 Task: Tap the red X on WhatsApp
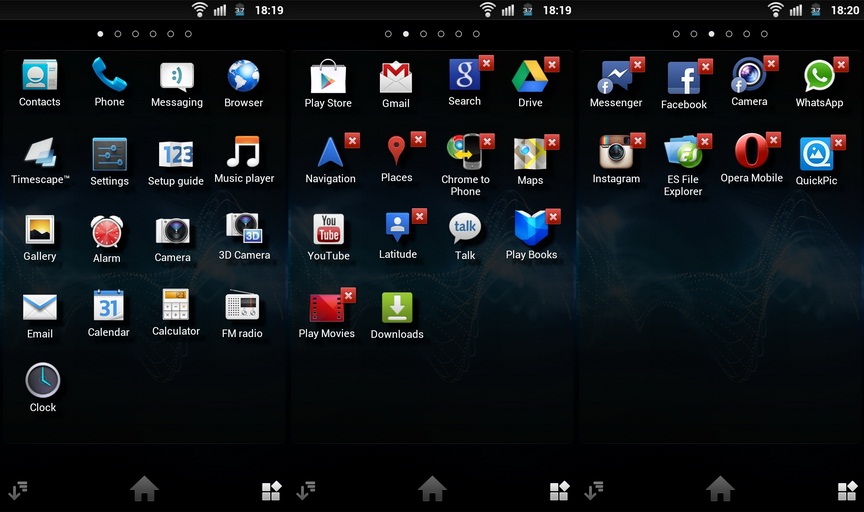click(x=841, y=64)
